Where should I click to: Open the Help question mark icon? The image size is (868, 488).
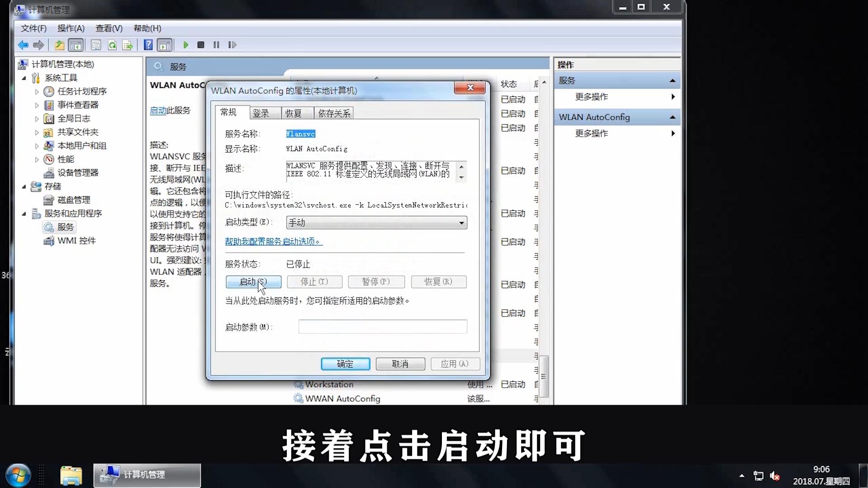[x=148, y=45]
